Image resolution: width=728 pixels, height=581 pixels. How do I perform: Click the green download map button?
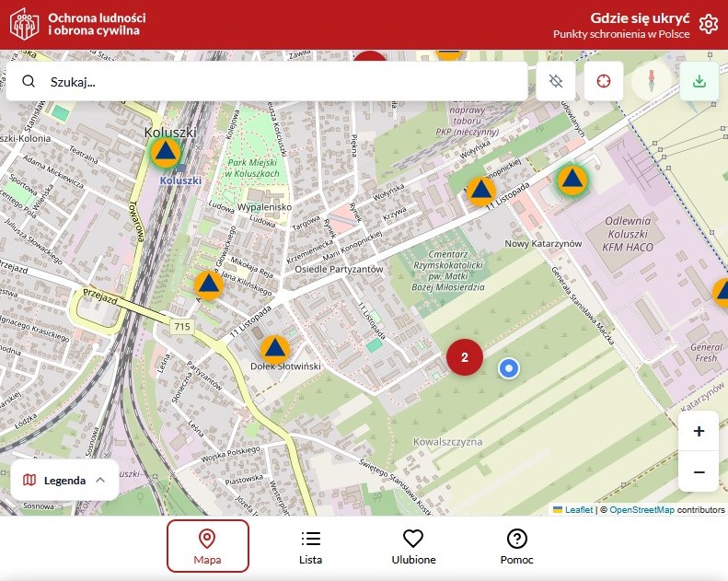[699, 81]
